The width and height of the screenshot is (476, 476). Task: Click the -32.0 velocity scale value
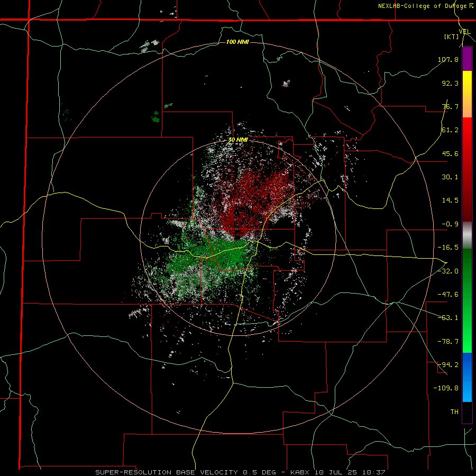(x=448, y=271)
